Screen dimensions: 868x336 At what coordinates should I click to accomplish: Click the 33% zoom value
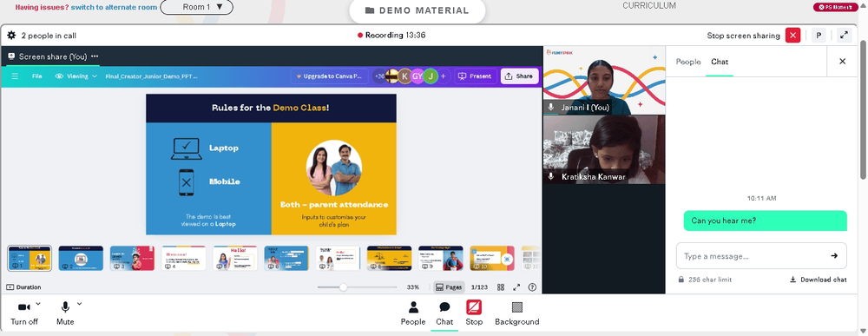click(413, 287)
